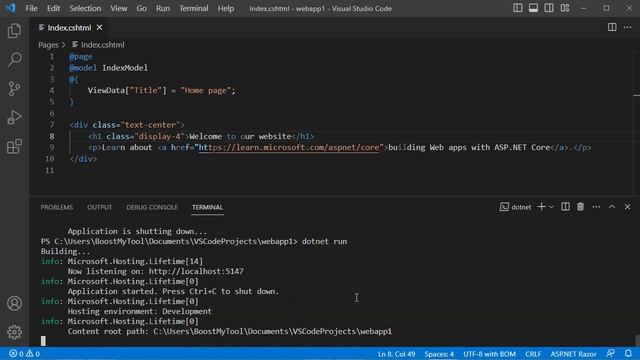Open Customize Layout button
The height and width of the screenshot is (360, 640).
(565, 8)
